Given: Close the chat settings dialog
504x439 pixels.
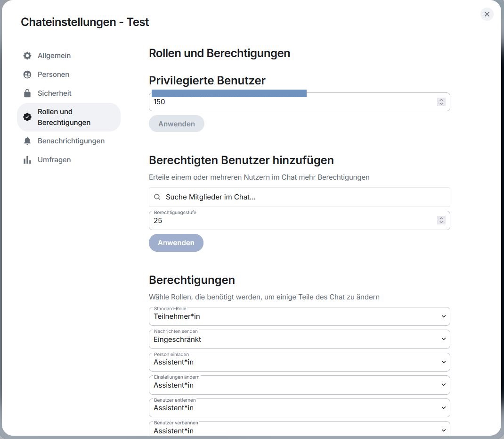Looking at the screenshot, I should 487,14.
